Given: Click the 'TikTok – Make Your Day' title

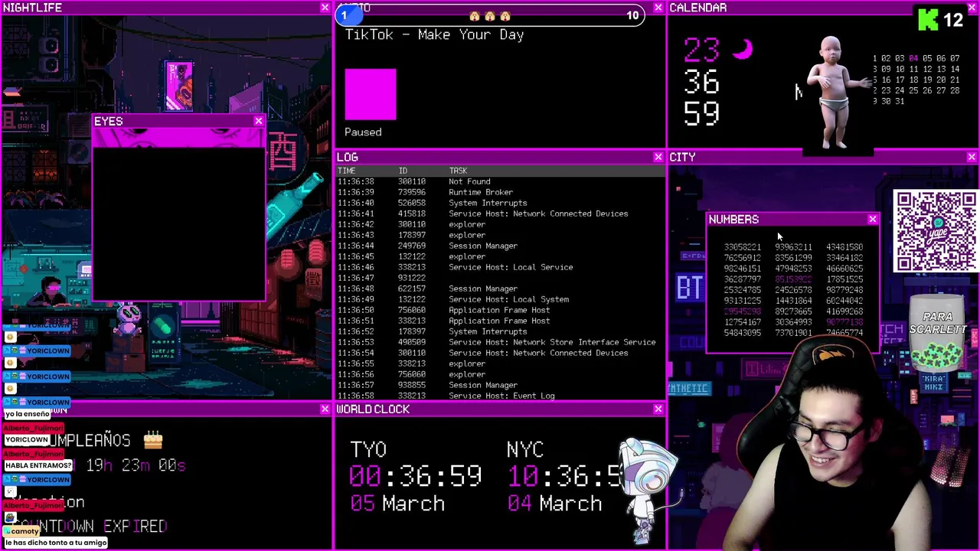Looking at the screenshot, I should pyautogui.click(x=434, y=35).
